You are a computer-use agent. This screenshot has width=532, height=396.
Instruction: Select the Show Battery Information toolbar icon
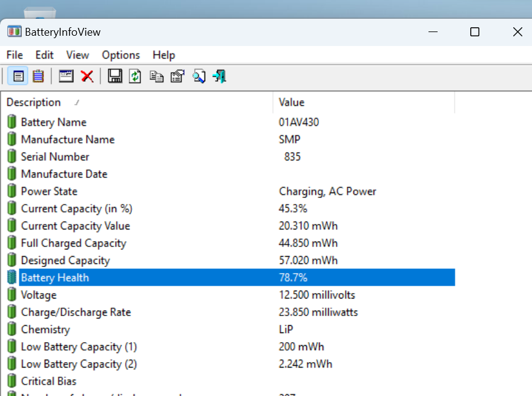click(x=18, y=76)
